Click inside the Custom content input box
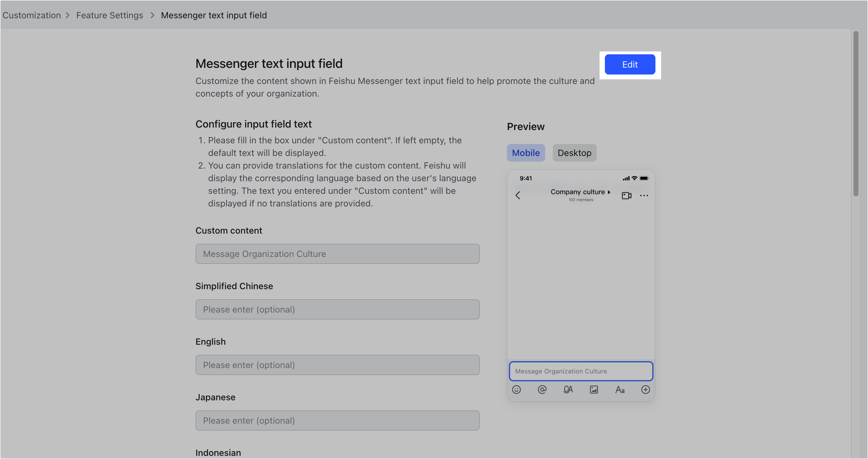The height and width of the screenshot is (459, 868). pyautogui.click(x=337, y=253)
